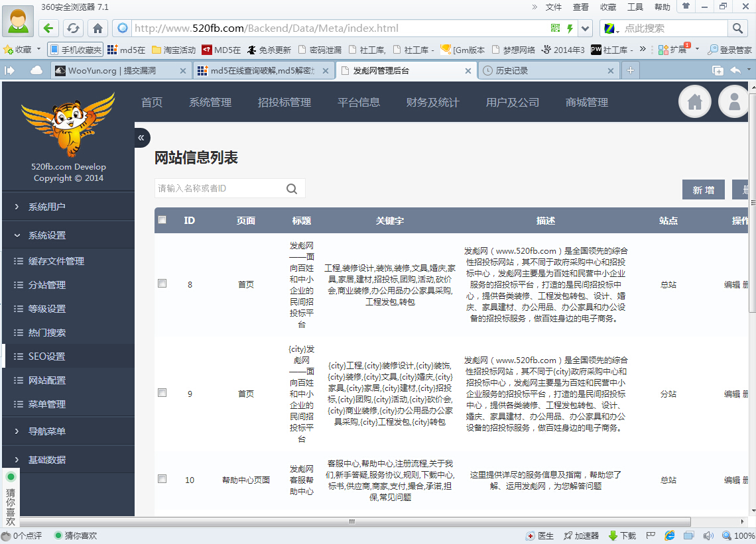756x544 pixels.
Task: Click the 新增 button
Action: [x=704, y=190]
